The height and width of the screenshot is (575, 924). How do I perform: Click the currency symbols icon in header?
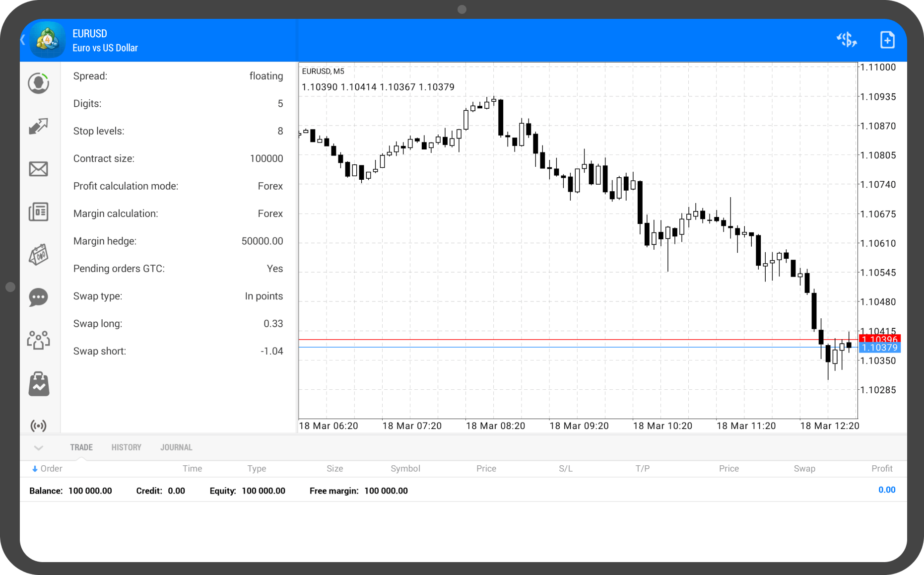coord(847,40)
